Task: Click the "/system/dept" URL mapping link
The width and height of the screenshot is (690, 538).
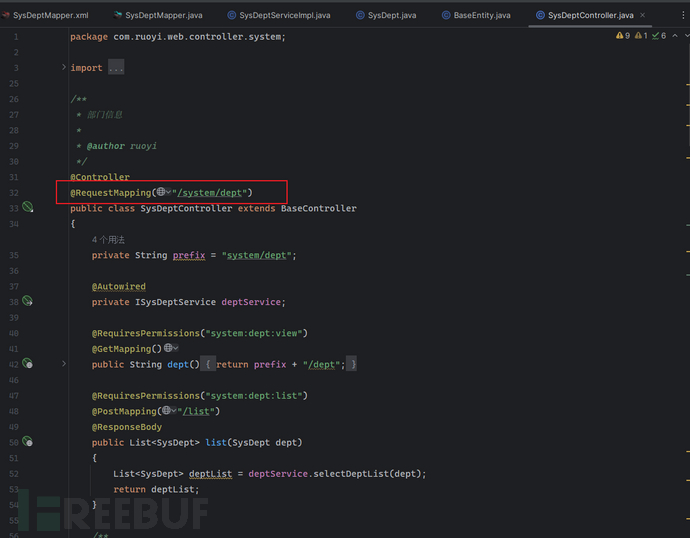Action: click(x=209, y=193)
